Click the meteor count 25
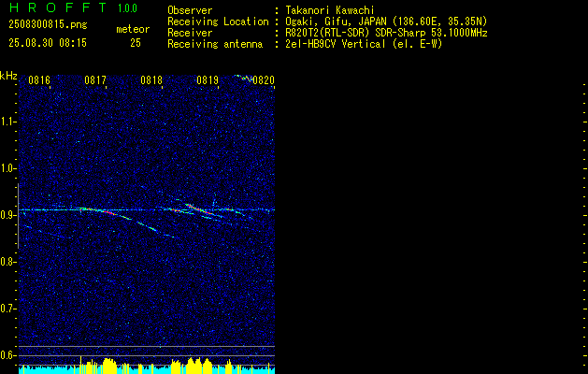The height and width of the screenshot is (374, 588). (136, 43)
